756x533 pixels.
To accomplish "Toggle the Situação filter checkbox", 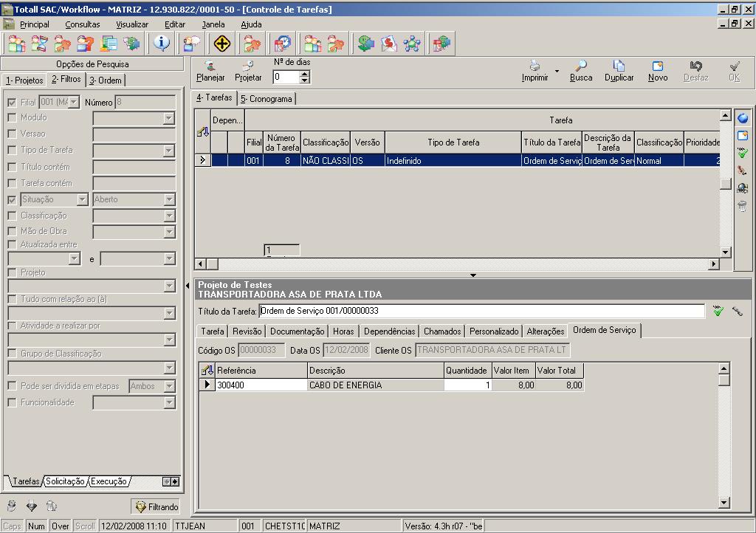I will click(12, 199).
